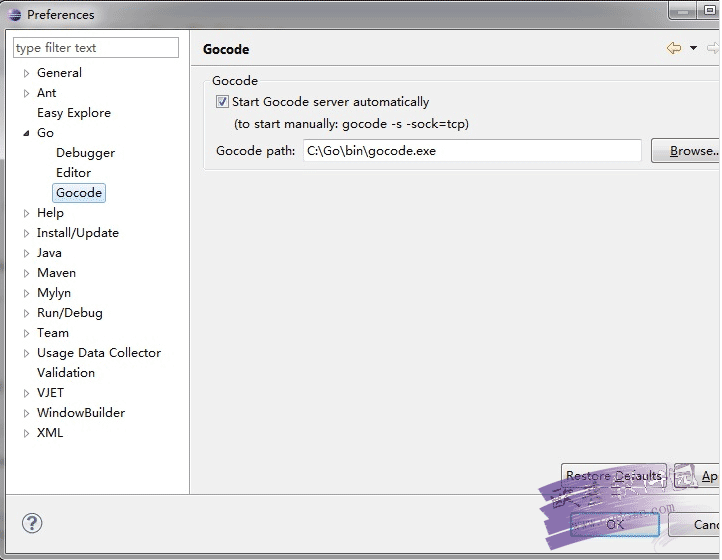This screenshot has width=722, height=560.
Task: Expand the Install/Update tree node
Action: (x=26, y=233)
